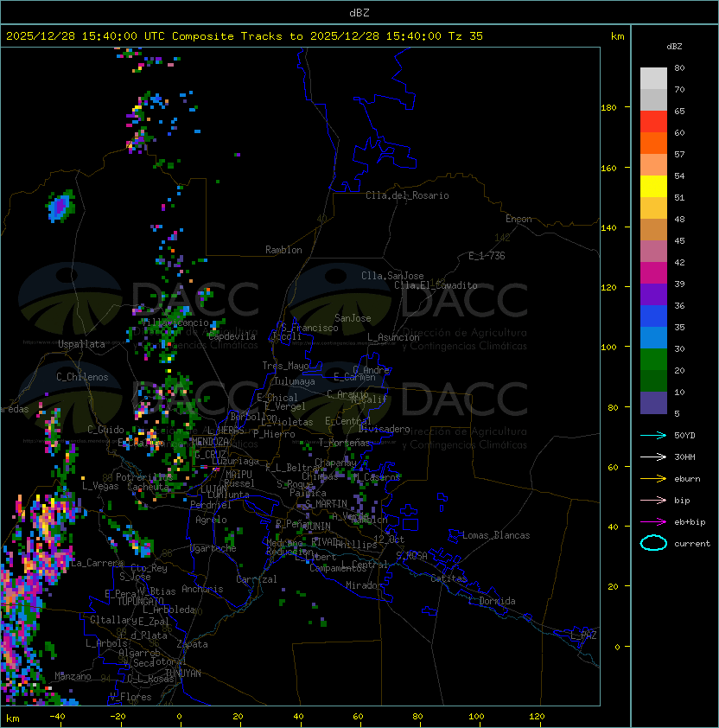
Task: Click the cyan 50YD track arrow in legend
Action: coord(653,435)
